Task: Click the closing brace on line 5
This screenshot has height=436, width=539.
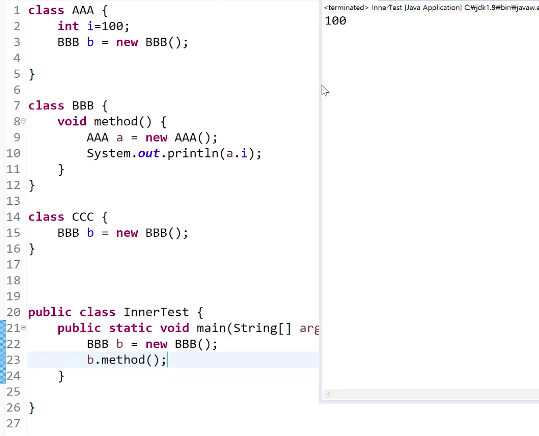Action: [32, 74]
